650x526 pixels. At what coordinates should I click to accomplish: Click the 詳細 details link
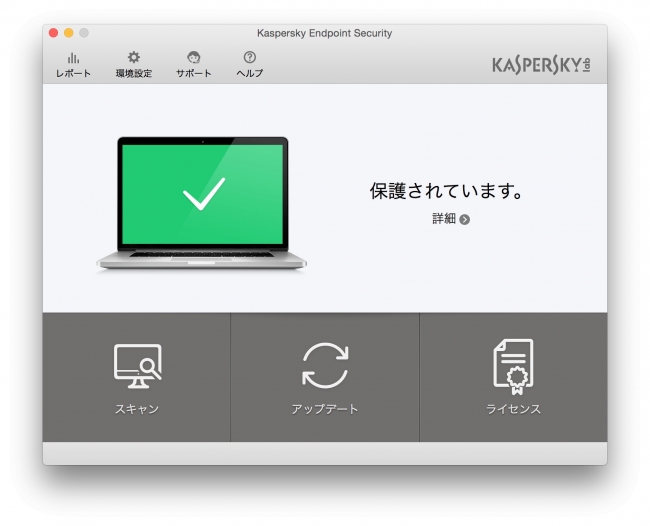444,218
